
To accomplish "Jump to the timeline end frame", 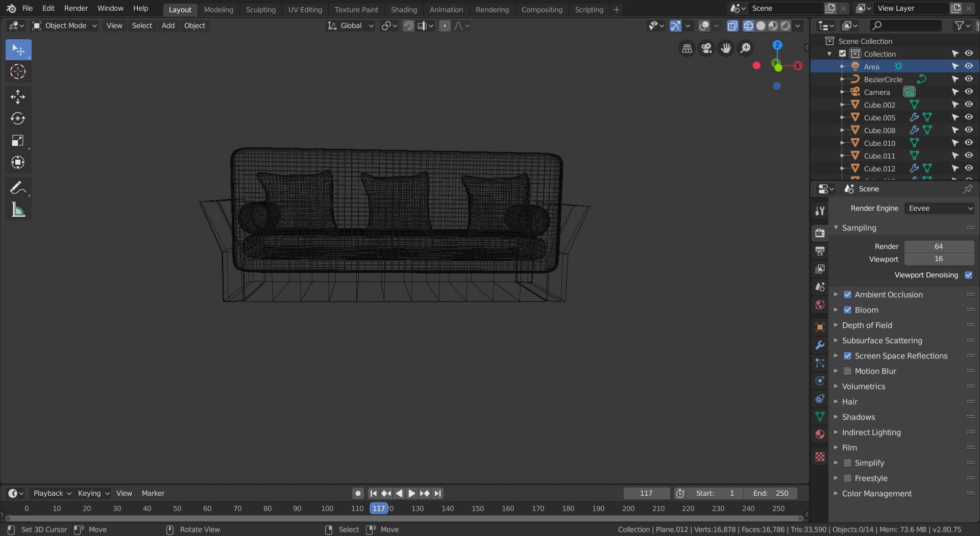I will tap(437, 493).
